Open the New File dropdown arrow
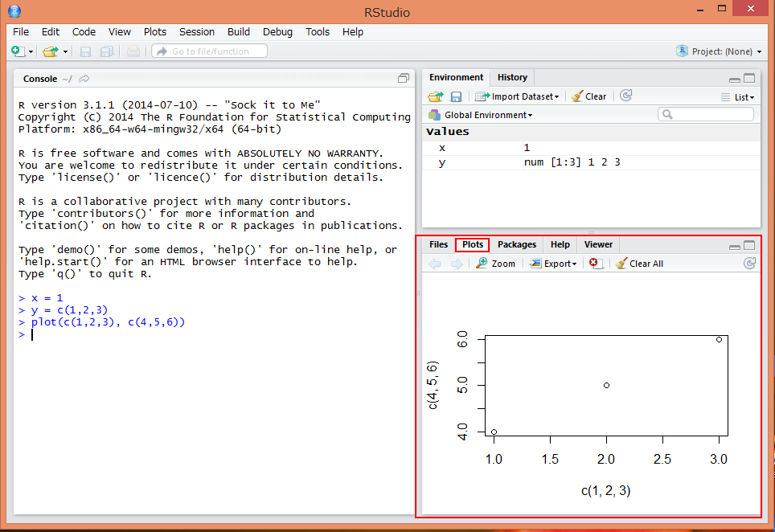The width and height of the screenshot is (775, 532). (x=31, y=52)
